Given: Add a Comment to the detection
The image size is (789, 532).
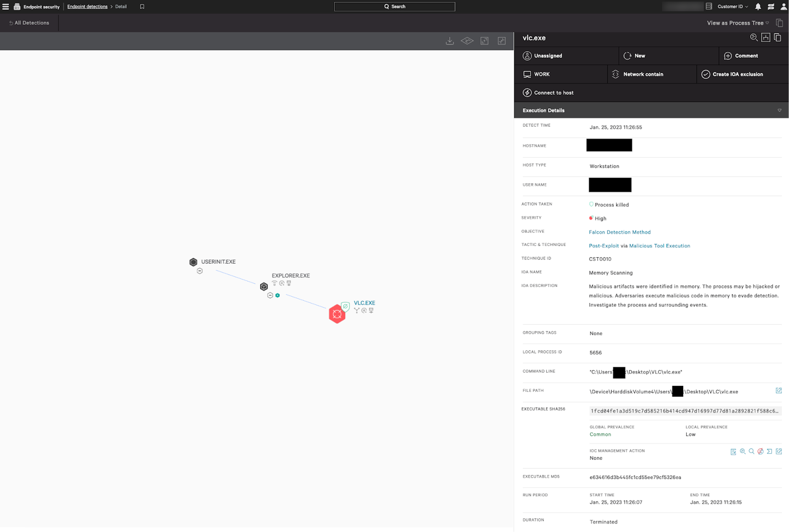Looking at the screenshot, I should 753,56.
